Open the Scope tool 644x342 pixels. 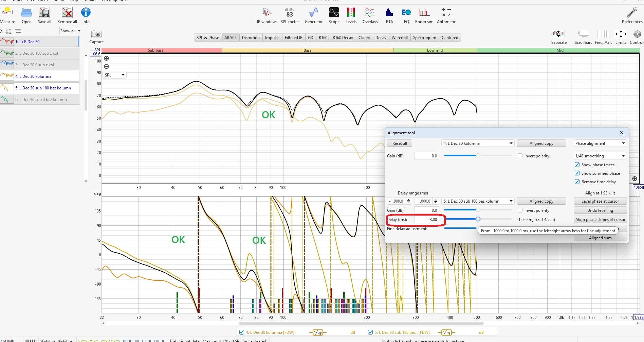pyautogui.click(x=334, y=16)
